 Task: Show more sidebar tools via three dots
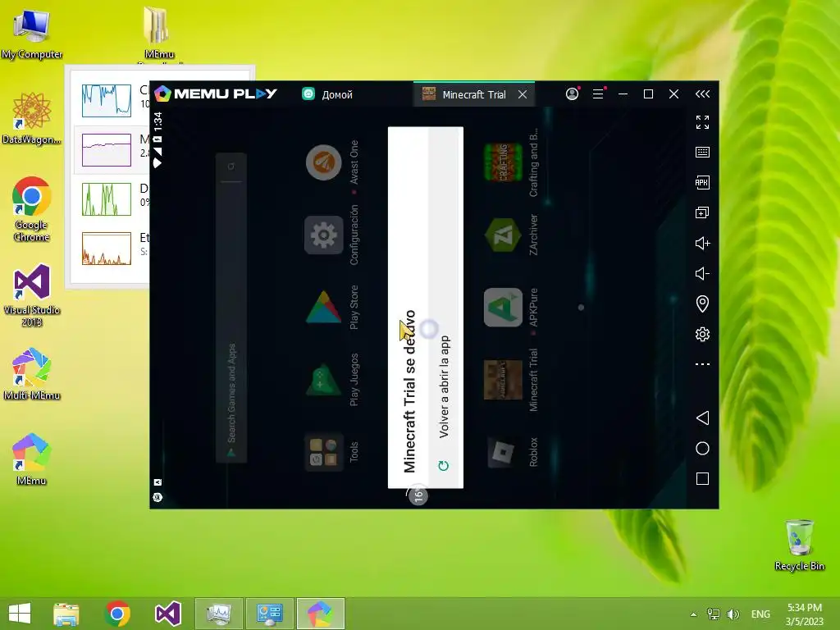click(x=702, y=364)
